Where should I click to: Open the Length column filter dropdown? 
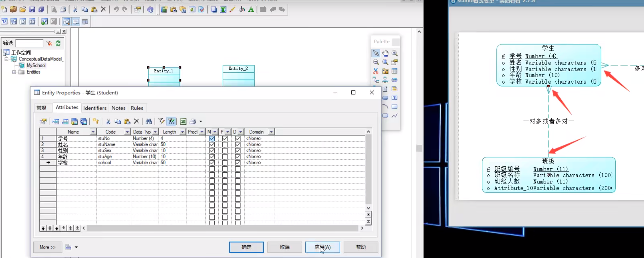(x=182, y=132)
